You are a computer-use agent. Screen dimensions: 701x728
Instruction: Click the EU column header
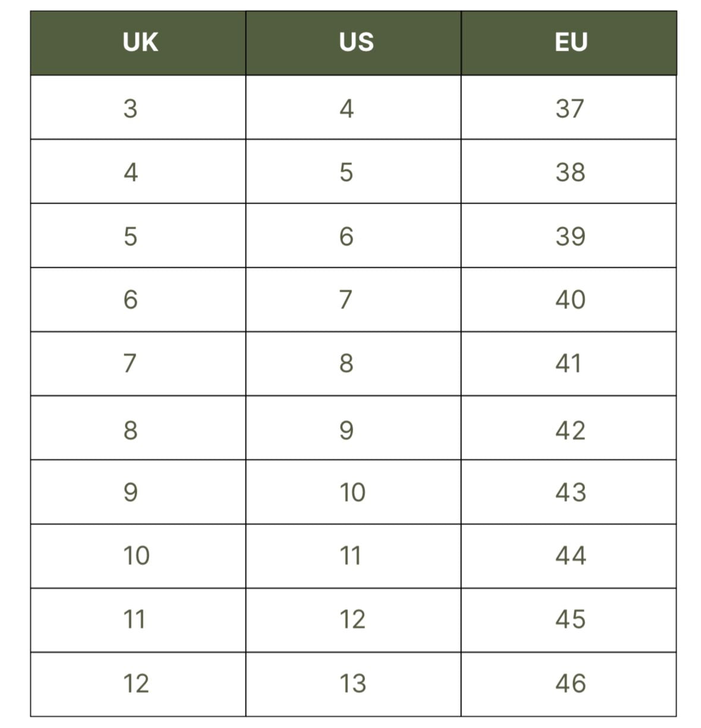coord(571,43)
